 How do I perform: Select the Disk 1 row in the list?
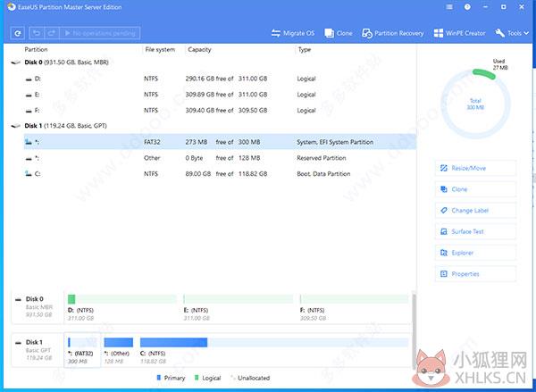[x=213, y=126]
